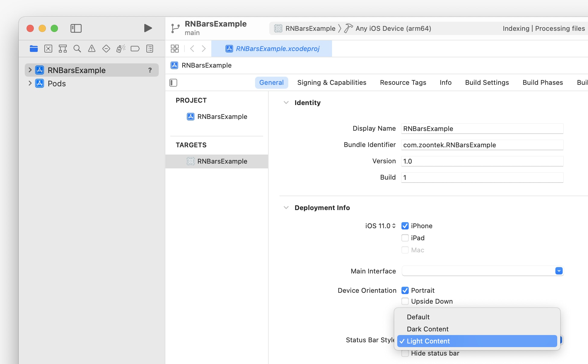Open the Symbol navigator hierarchy icon
The height and width of the screenshot is (364, 588).
(63, 48)
